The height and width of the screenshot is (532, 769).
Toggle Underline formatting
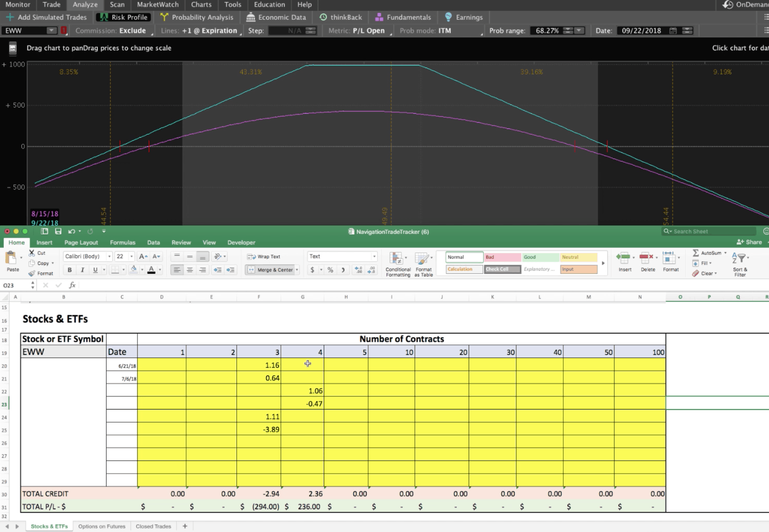point(95,270)
